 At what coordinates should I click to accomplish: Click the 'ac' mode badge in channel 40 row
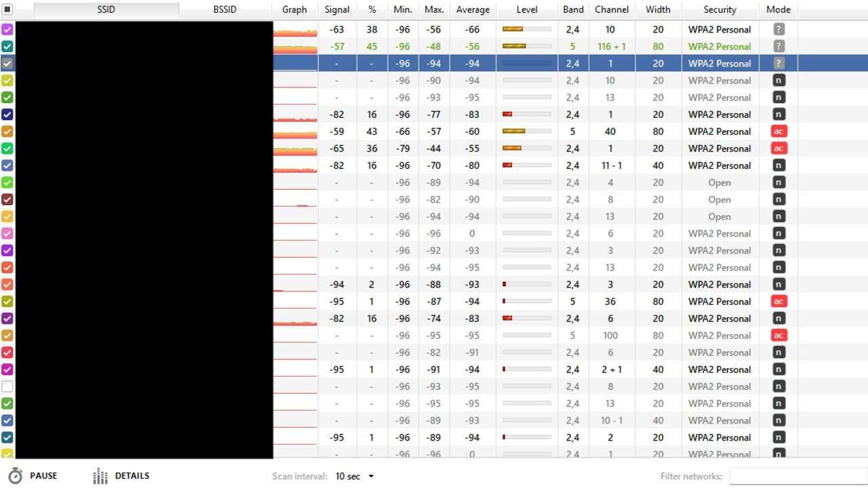point(778,131)
